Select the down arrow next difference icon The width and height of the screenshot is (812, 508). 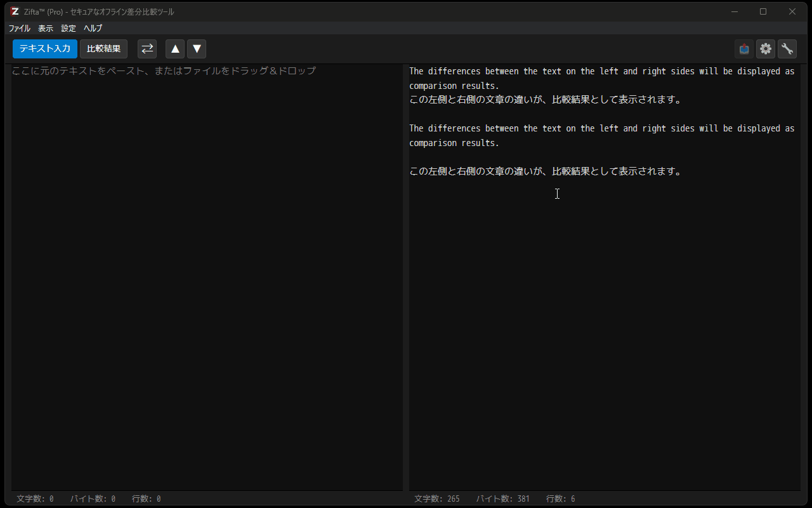[x=196, y=49]
